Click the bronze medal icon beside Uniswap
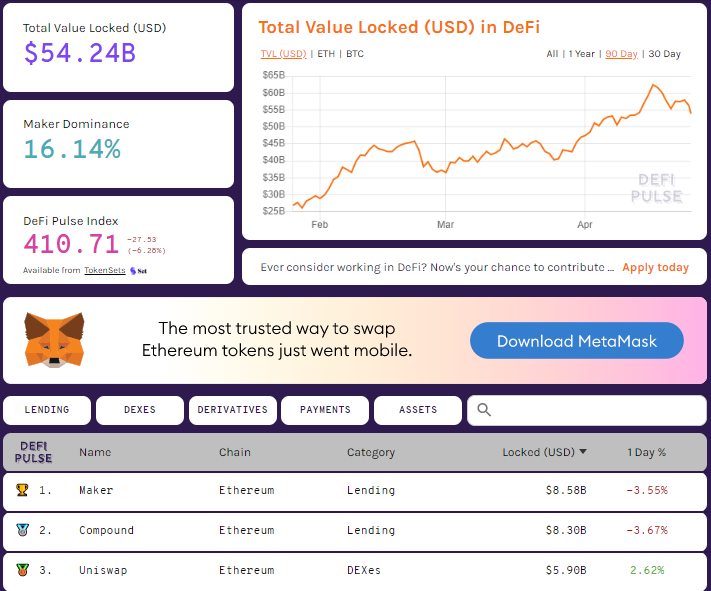 click(x=22, y=570)
